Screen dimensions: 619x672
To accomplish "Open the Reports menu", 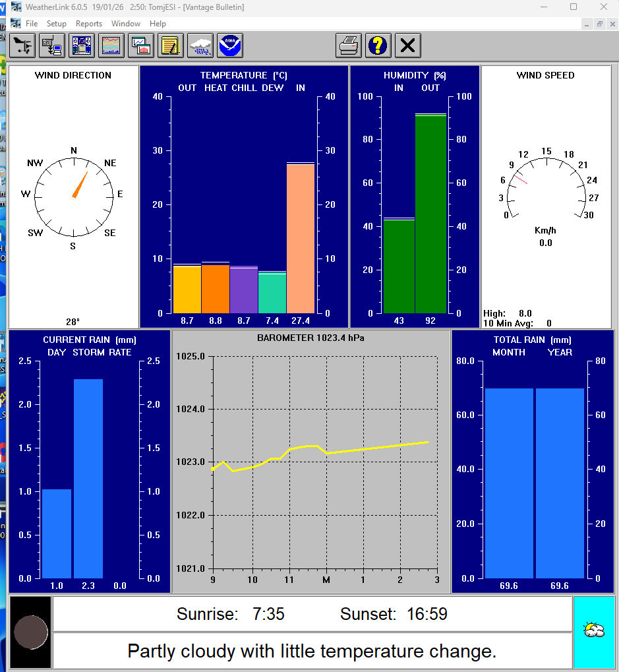I will click(89, 24).
